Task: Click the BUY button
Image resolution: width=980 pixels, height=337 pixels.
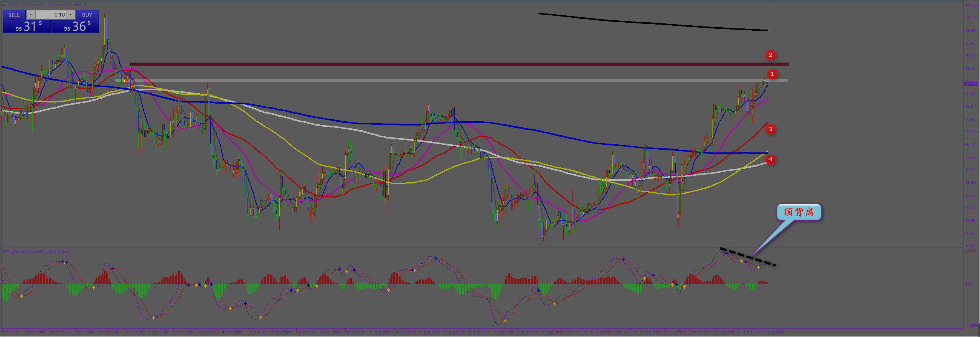Action: (x=87, y=15)
